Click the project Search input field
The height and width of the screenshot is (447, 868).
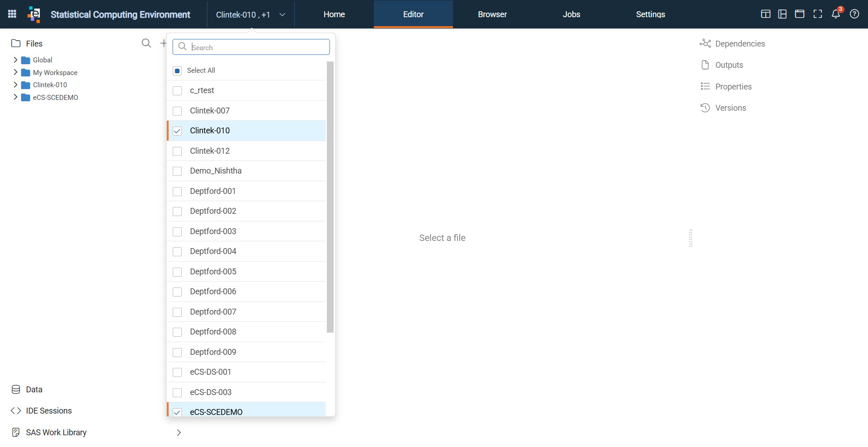[x=251, y=47]
